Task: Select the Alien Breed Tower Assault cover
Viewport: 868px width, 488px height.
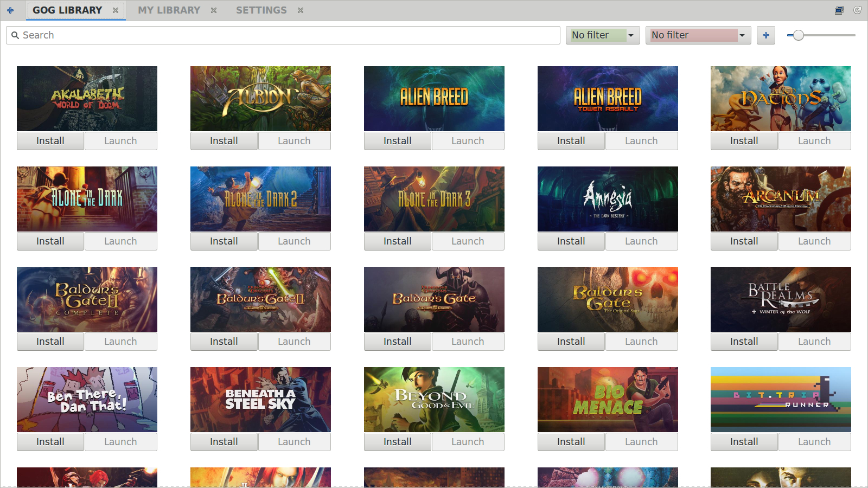Action: pyautogui.click(x=608, y=99)
